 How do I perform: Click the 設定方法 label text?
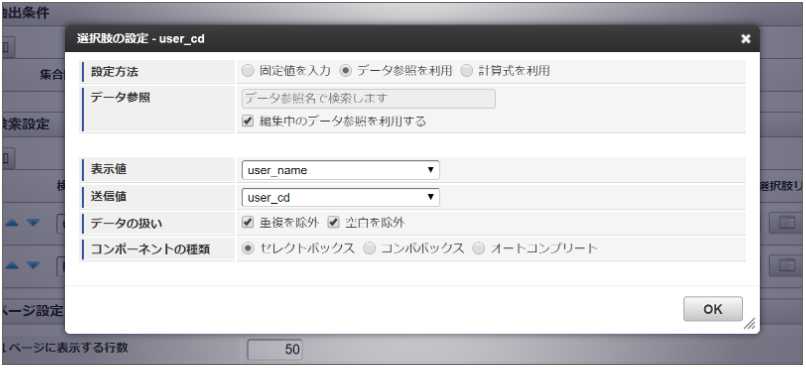(x=114, y=72)
